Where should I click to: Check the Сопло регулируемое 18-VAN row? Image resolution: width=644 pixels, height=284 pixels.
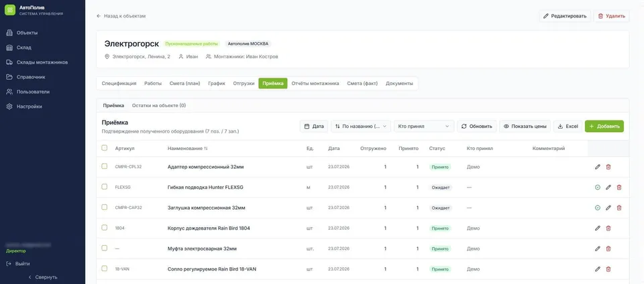[x=105, y=269]
